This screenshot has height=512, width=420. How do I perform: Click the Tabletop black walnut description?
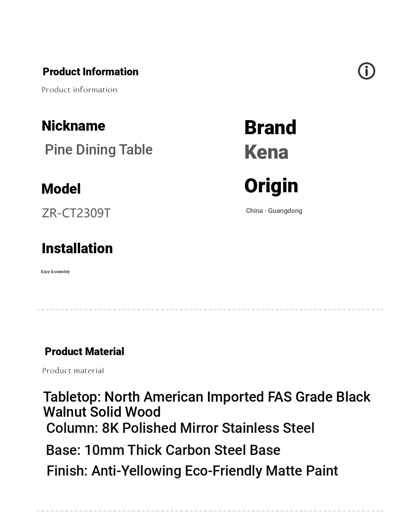[206, 404]
